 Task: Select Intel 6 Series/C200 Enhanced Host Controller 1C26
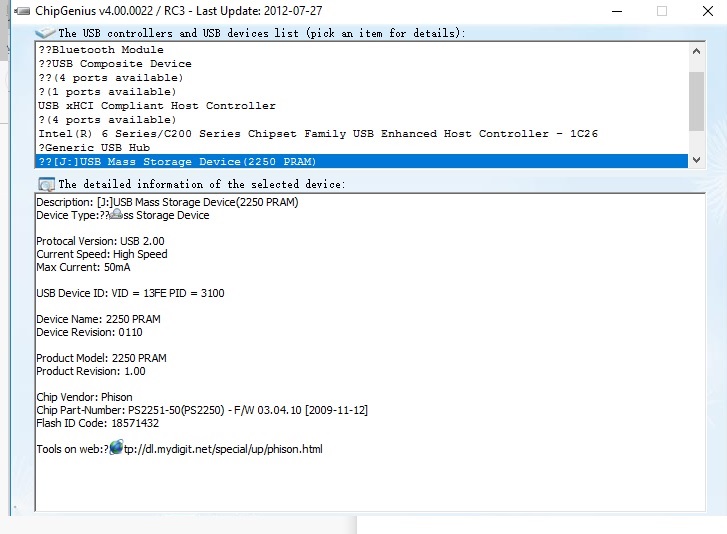[362, 134]
